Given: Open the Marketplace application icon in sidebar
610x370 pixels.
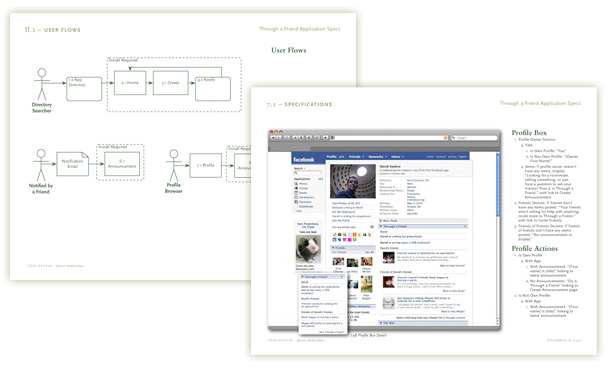Looking at the screenshot, I should coord(296,197).
